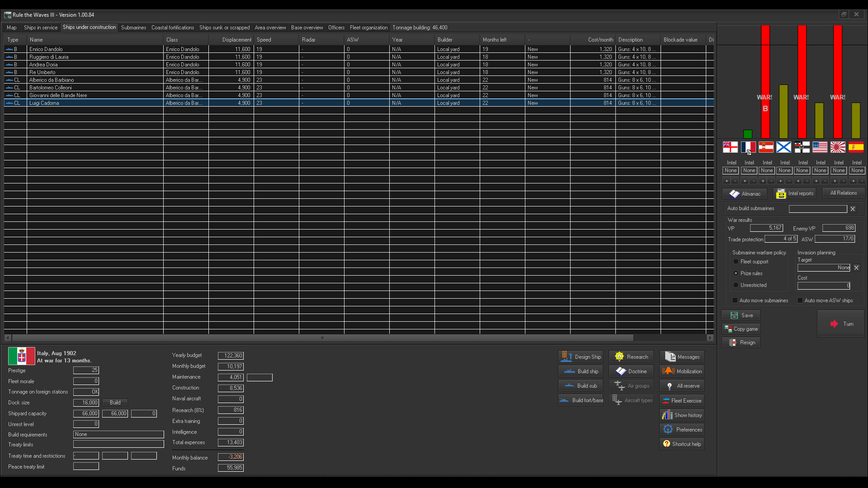Screen dimensions: 868x488
Task: Click Build next to Dock size
Action: tap(114, 402)
